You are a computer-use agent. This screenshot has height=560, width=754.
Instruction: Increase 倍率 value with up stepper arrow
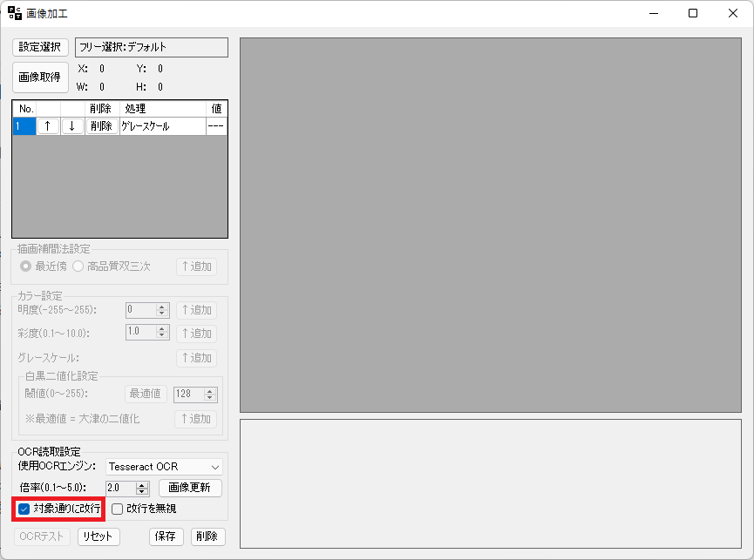tap(139, 484)
